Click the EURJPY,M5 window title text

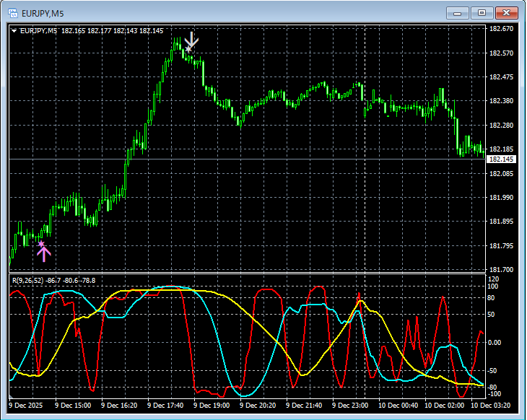click(43, 14)
